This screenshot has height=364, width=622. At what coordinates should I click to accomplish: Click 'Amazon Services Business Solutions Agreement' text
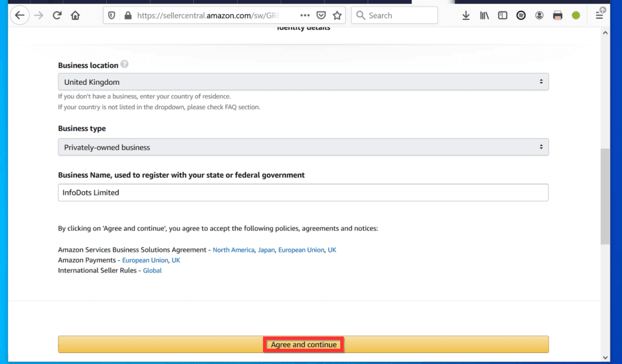click(x=132, y=250)
